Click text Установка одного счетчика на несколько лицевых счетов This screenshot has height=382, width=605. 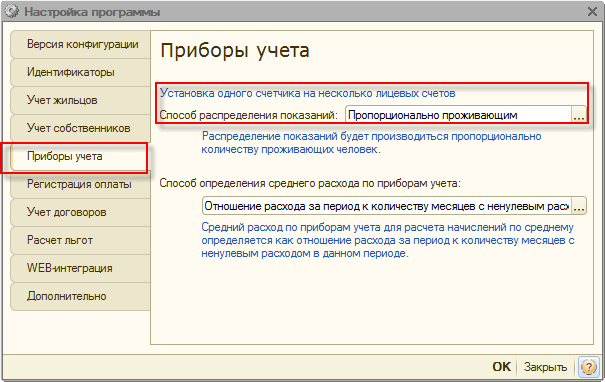308,93
